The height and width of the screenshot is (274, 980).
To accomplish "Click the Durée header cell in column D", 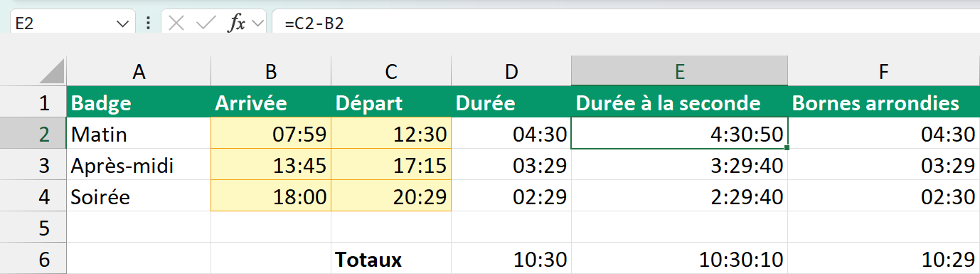I will (x=511, y=102).
